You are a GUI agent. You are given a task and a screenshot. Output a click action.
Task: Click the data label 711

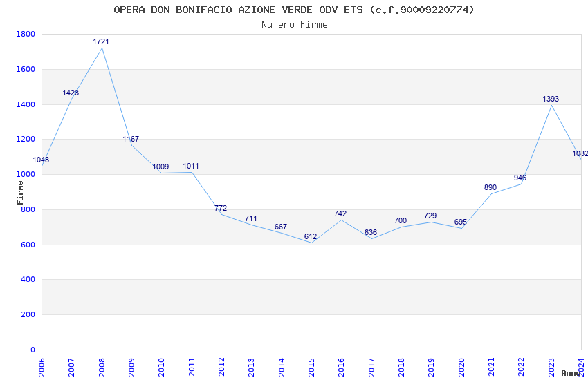[251, 218]
